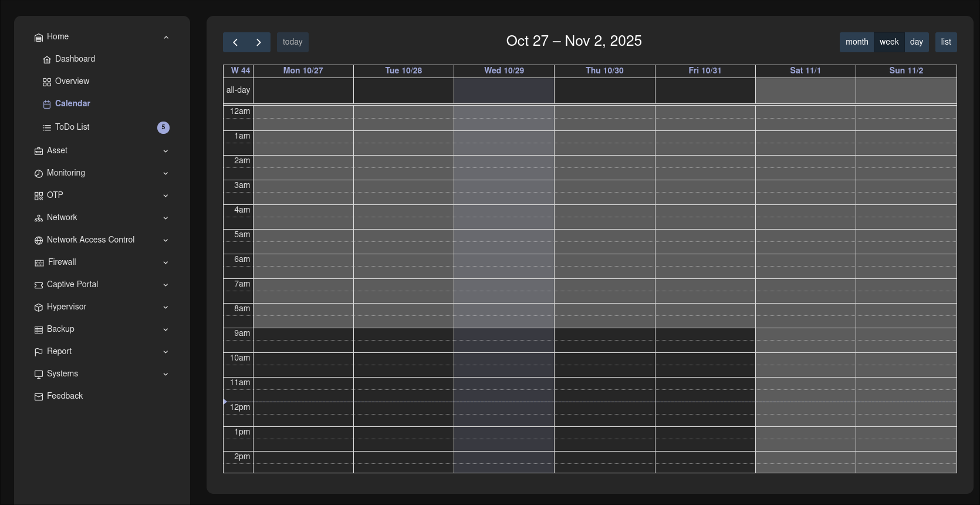The image size is (980, 505).
Task: Click the Calendar icon in sidebar
Action: pyautogui.click(x=47, y=104)
